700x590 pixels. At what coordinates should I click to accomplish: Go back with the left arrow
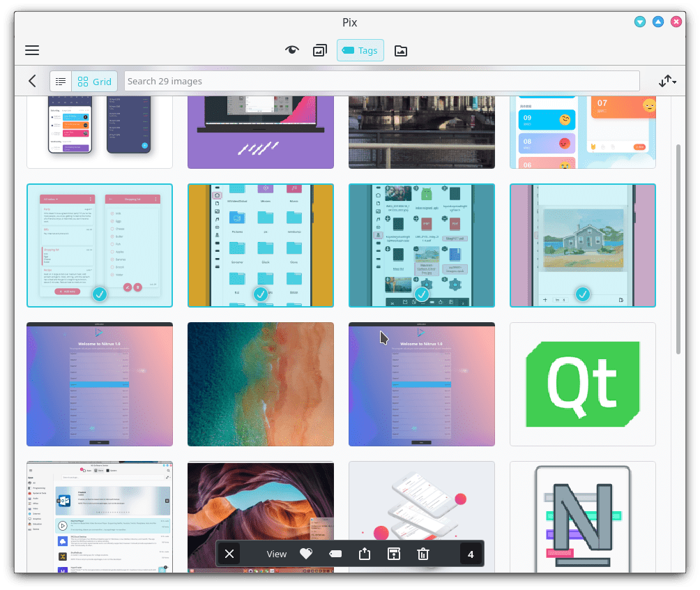32,81
